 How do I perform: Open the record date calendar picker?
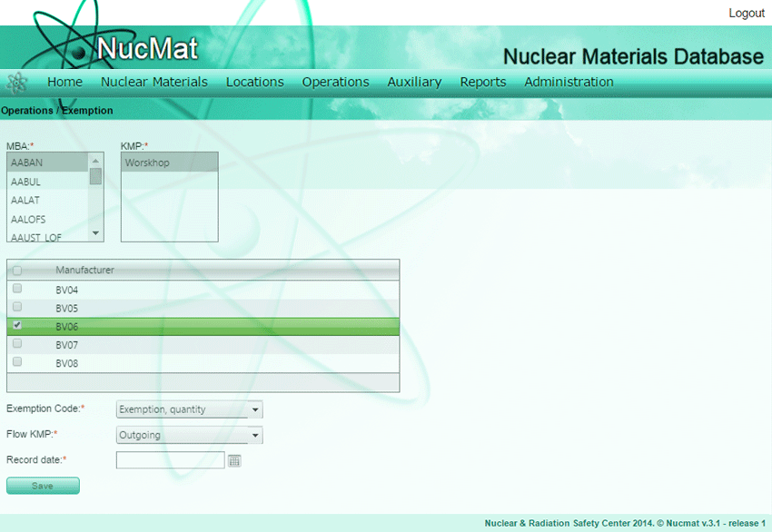(x=234, y=461)
